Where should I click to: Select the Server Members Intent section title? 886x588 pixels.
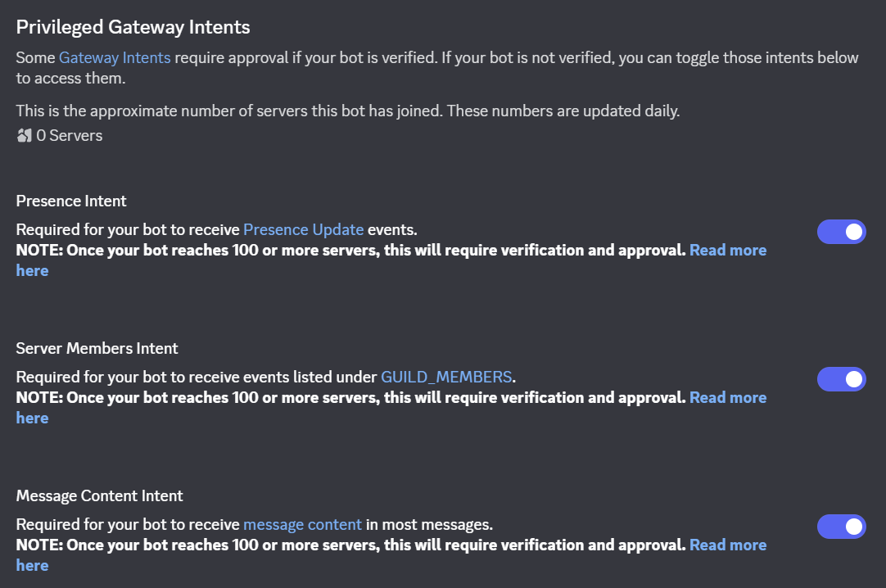click(x=97, y=349)
